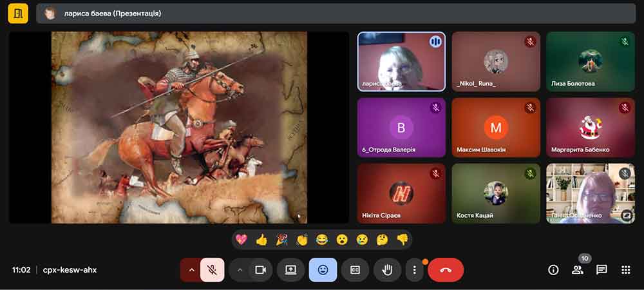644x290 pixels.
Task: Select Максим Шавокін participant tile
Action: point(496,128)
